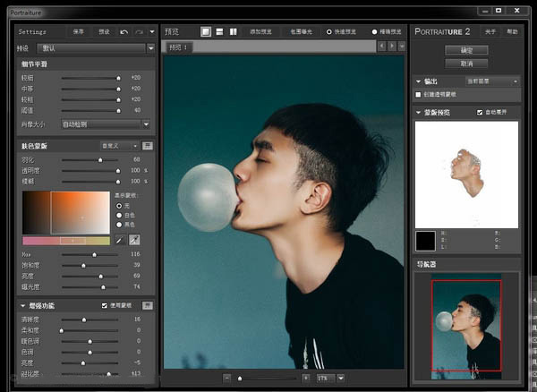This screenshot has height=392, width=537.
Task: Click the redo arrow in Settings header
Action: (138, 31)
